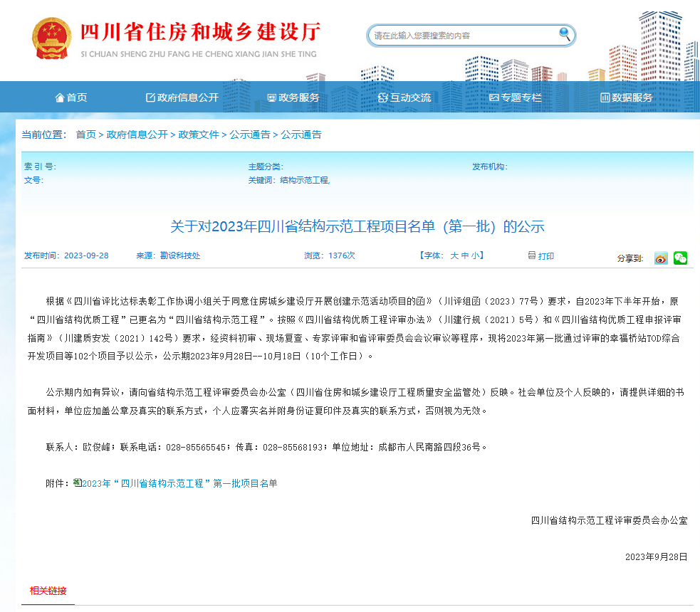Go to 政府信息公开 in the breadcrumb
The image size is (700, 612).
coord(137,134)
